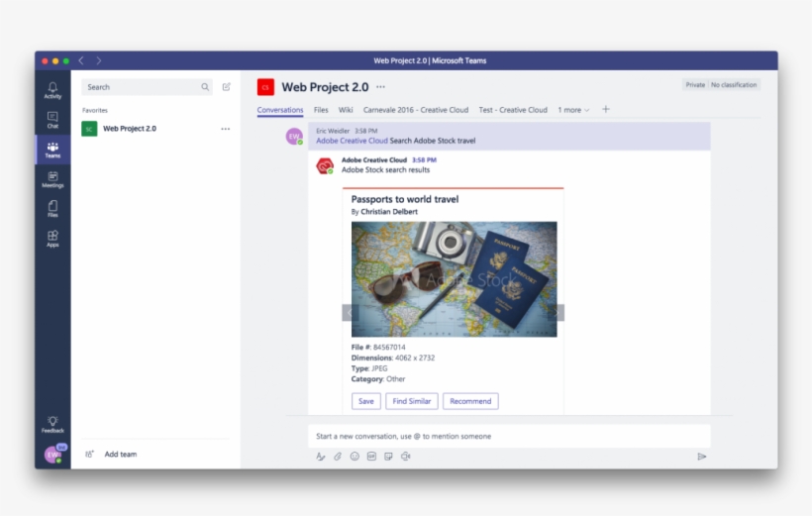The height and width of the screenshot is (516, 812).
Task: Open the Carnevale 2016 - Creative Cloud tab
Action: click(416, 110)
